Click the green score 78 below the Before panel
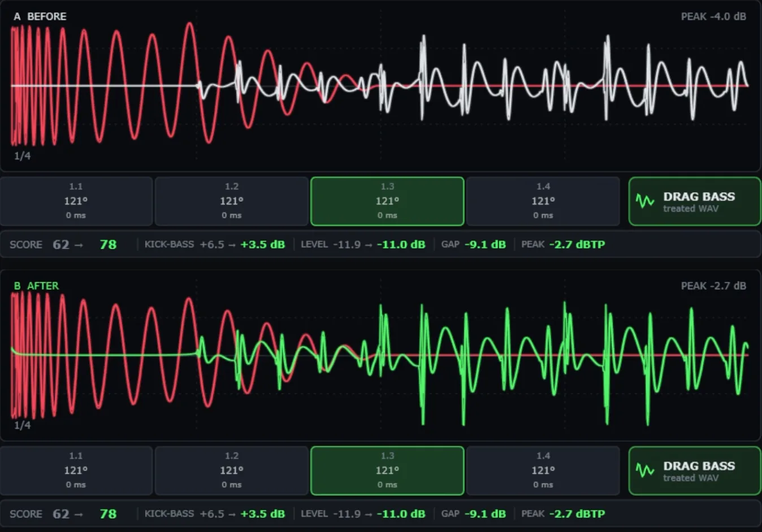The image size is (762, 532). (108, 245)
